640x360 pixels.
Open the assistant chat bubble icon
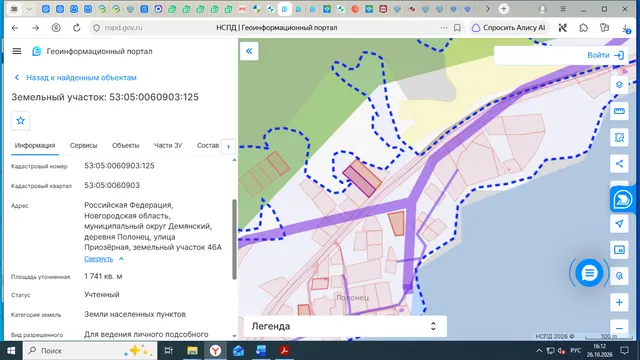(622, 200)
